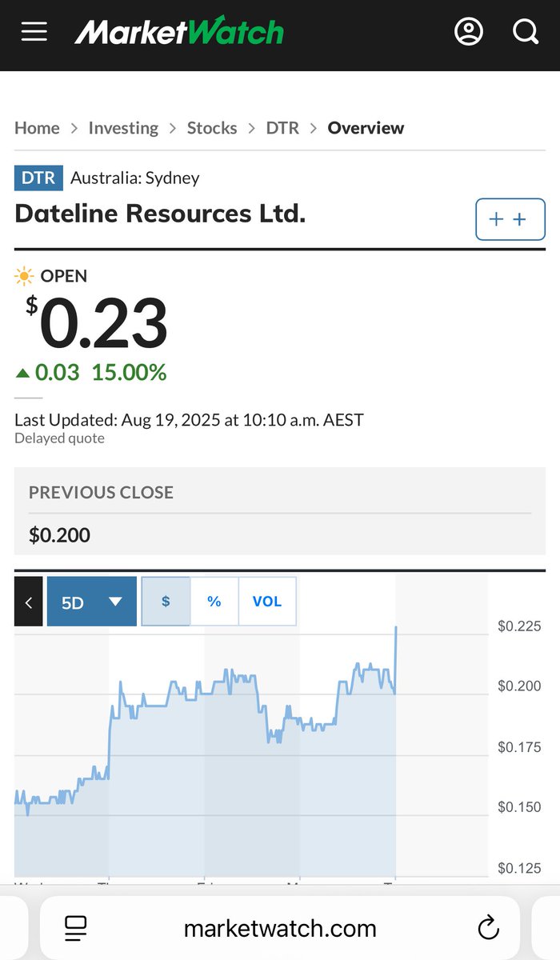Click the blue DTR ticker badge
Screen dimensions: 560x960
coord(38,178)
